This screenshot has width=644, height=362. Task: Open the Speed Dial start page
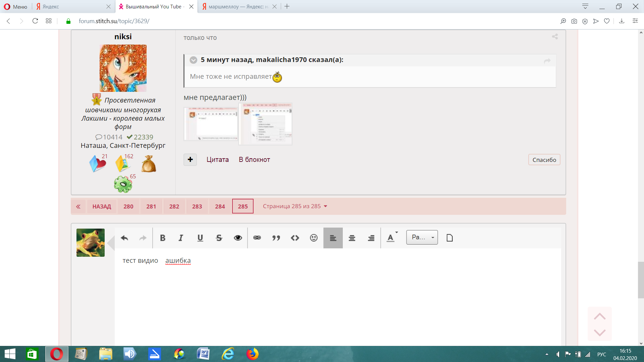tap(49, 21)
